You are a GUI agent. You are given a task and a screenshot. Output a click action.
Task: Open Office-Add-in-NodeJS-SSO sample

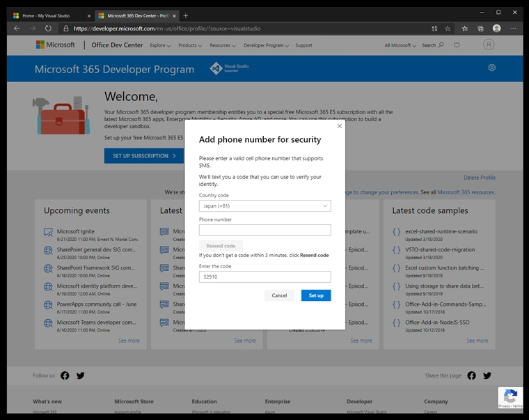[437, 322]
